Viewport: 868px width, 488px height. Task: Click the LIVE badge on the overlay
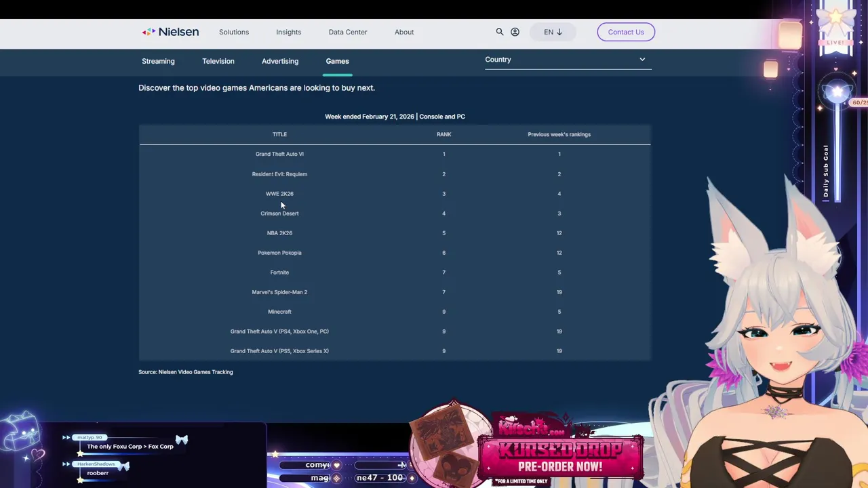(x=835, y=43)
